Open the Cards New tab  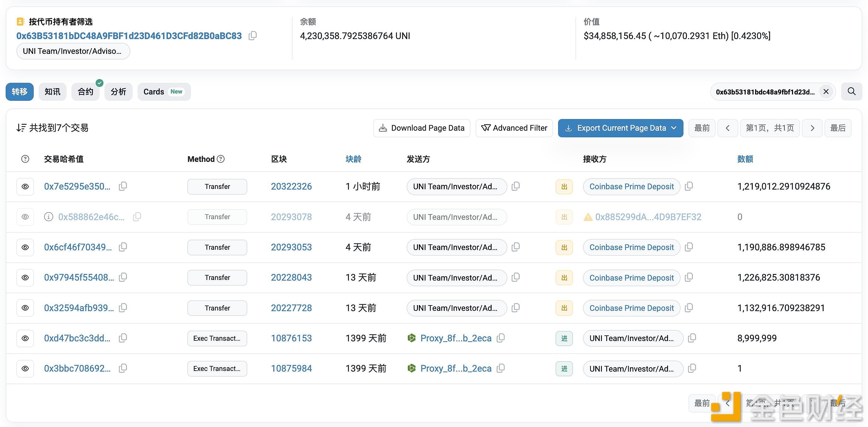(164, 92)
